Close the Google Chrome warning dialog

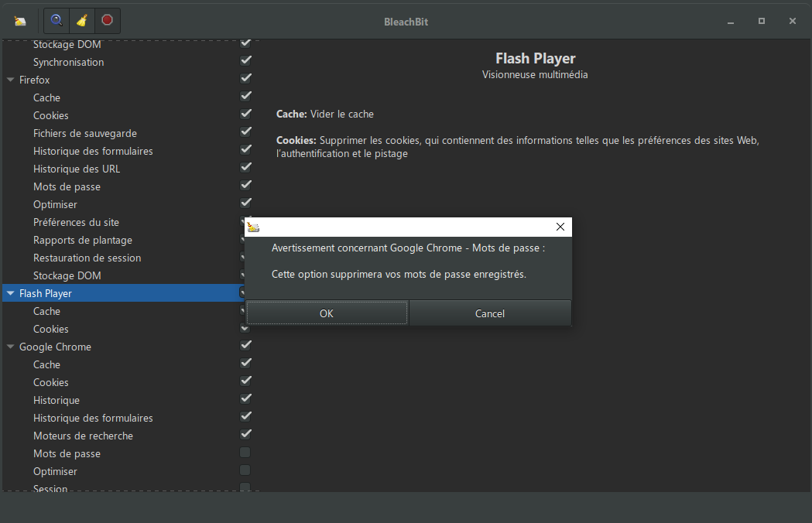click(x=560, y=227)
